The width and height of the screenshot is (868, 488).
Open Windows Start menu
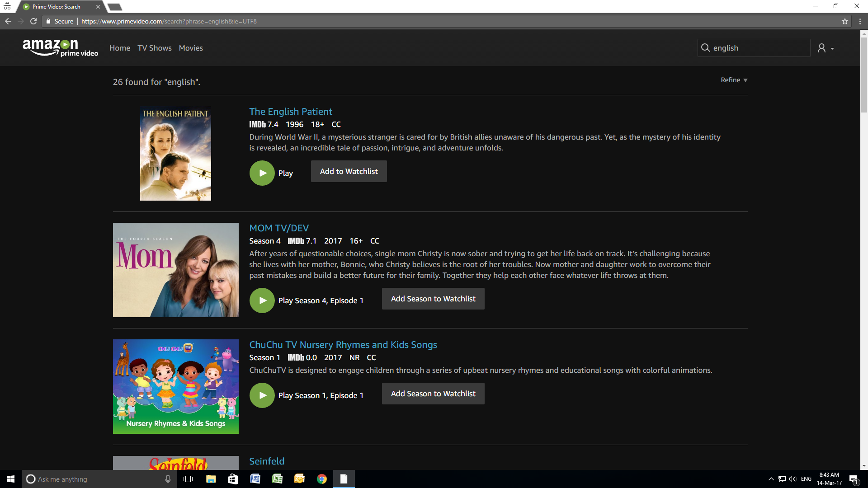point(11,479)
